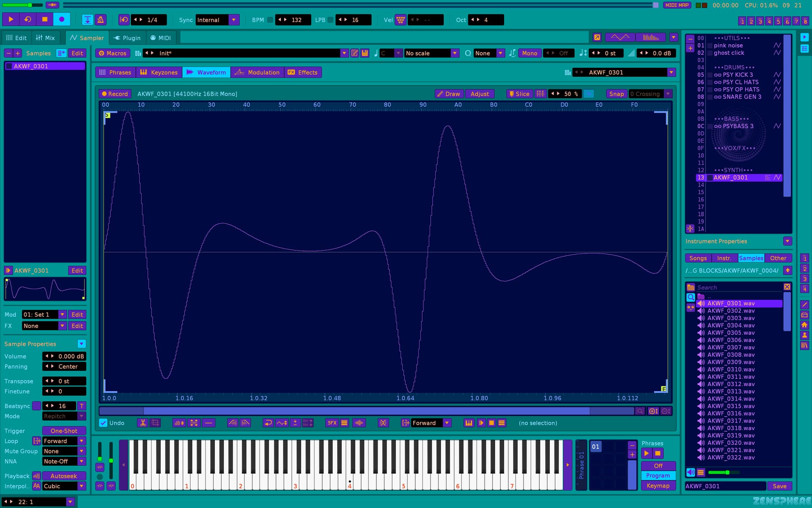Image resolution: width=812 pixels, height=508 pixels.
Task: Click the AKWF_0301 waveform thumbnail
Action: click(x=45, y=289)
